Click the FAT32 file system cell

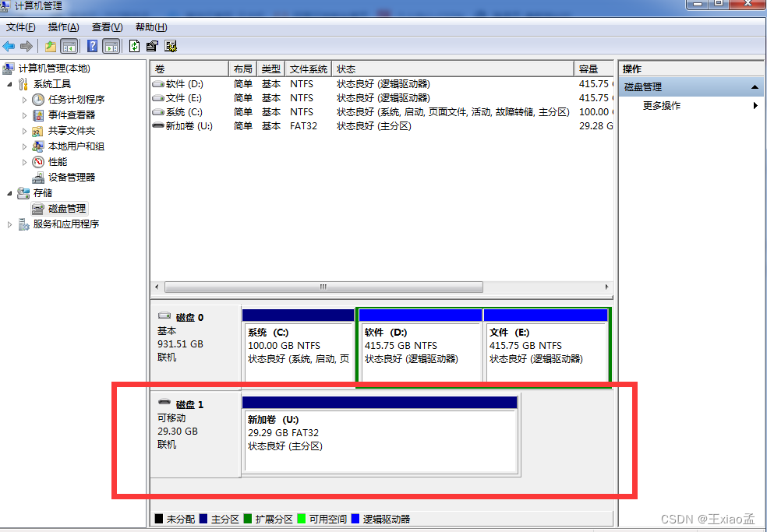click(303, 126)
